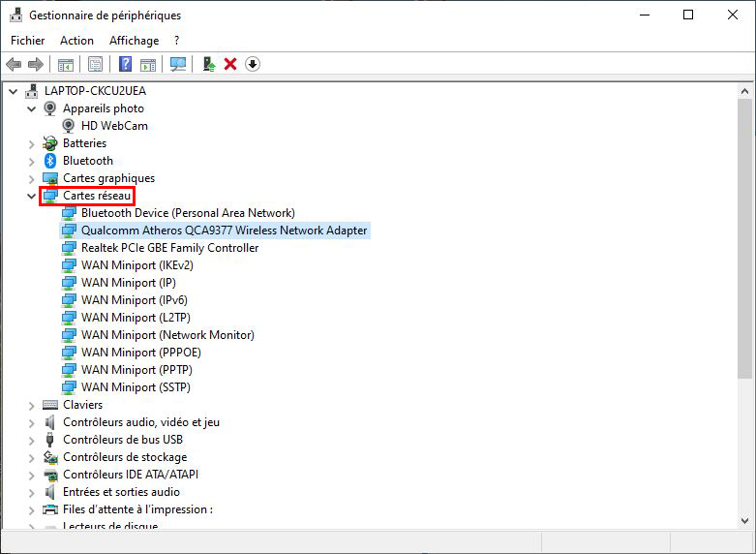Click red X Uninstall device icon
The height and width of the screenshot is (554, 756).
230,64
